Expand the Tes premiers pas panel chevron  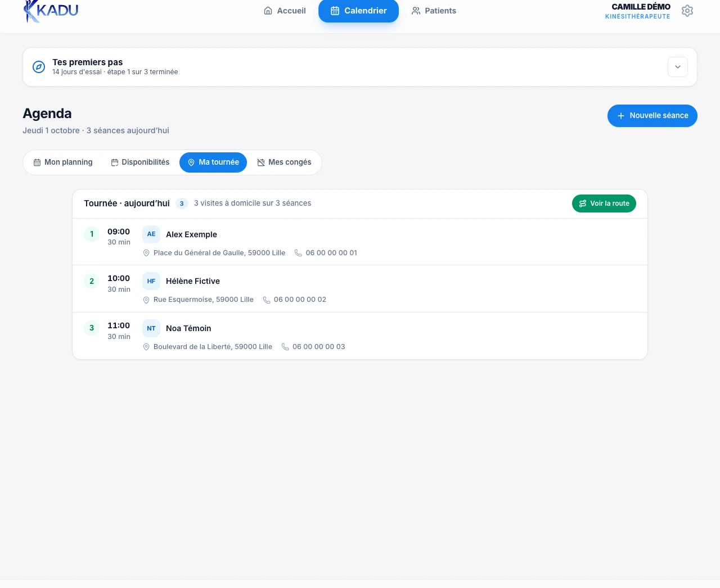[x=678, y=67]
